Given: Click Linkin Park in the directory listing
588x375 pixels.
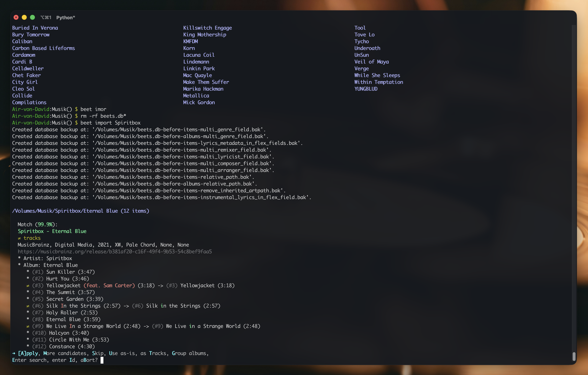Looking at the screenshot, I should coord(199,68).
